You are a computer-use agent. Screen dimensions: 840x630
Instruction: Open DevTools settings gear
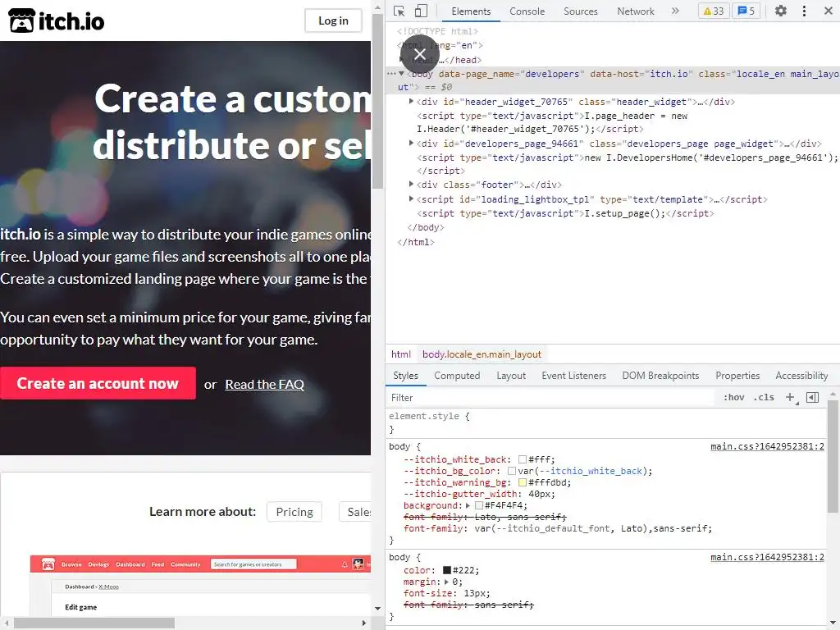tap(781, 11)
